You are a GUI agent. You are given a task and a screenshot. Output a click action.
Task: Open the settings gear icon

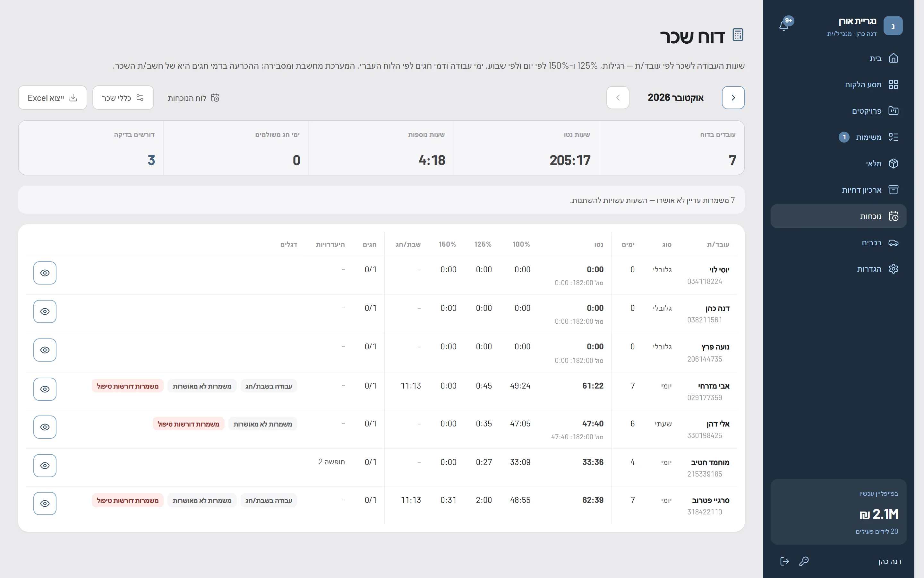[893, 269]
